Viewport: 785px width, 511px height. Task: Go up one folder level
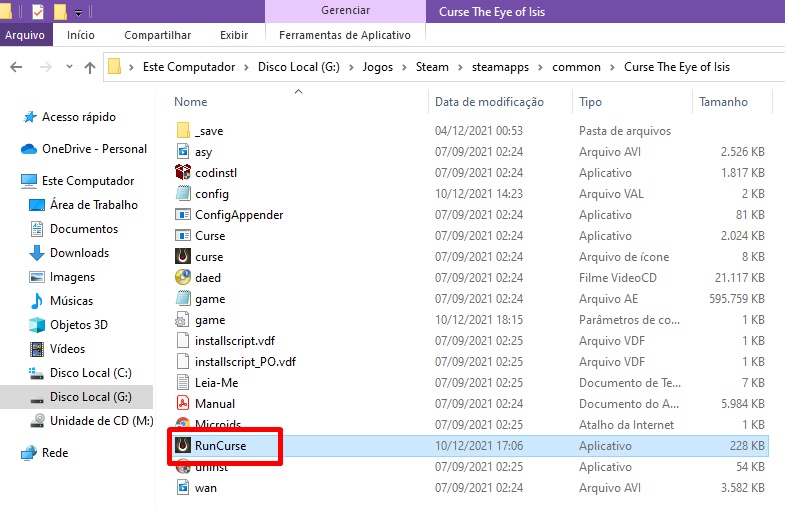[x=90, y=67]
